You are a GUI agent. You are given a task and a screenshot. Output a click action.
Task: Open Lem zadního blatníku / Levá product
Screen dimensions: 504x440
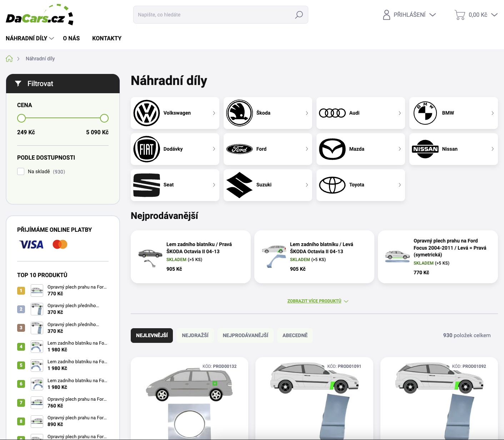314,257
